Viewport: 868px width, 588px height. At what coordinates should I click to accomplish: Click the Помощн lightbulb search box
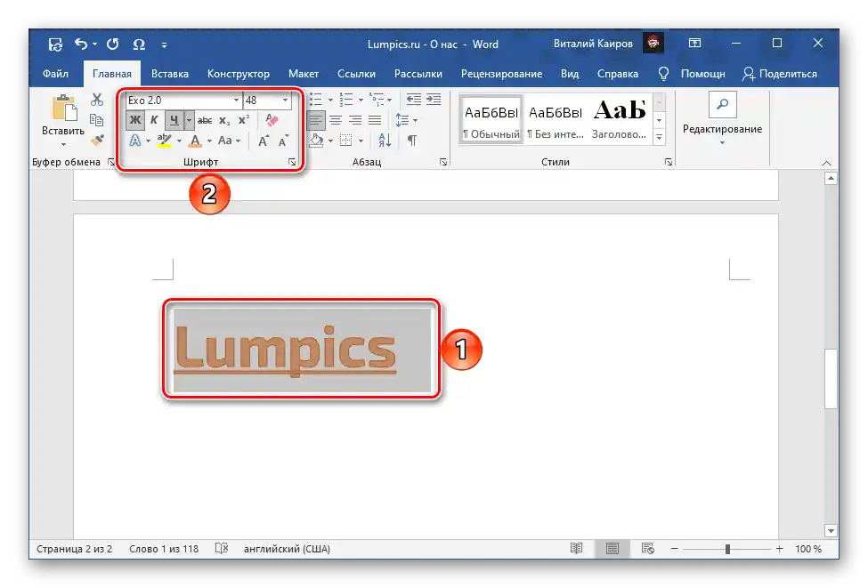[x=692, y=74]
